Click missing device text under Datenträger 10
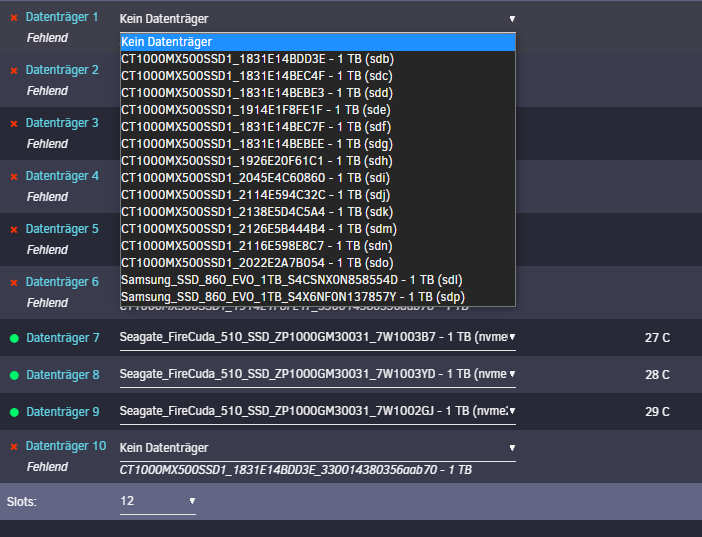The height and width of the screenshot is (537, 702). click(x=295, y=470)
